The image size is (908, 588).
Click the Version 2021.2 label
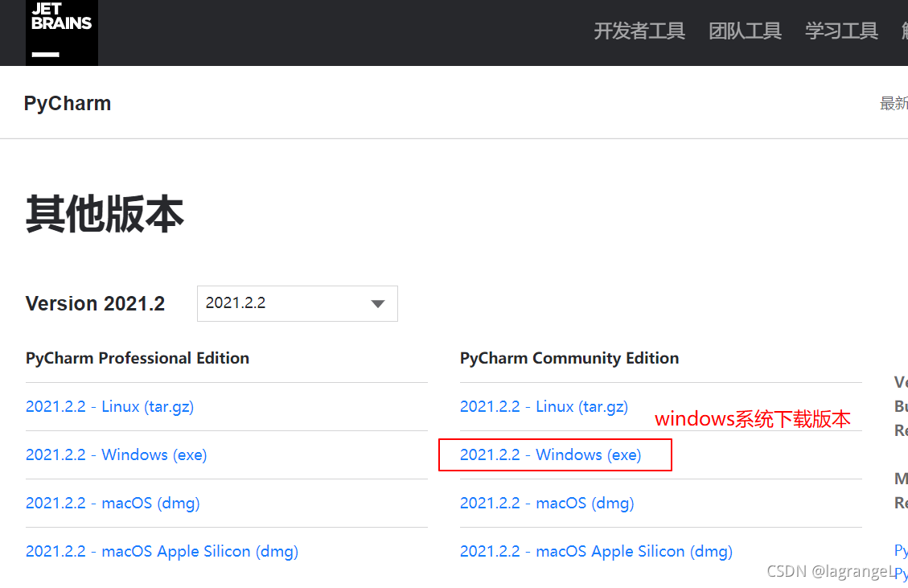96,303
